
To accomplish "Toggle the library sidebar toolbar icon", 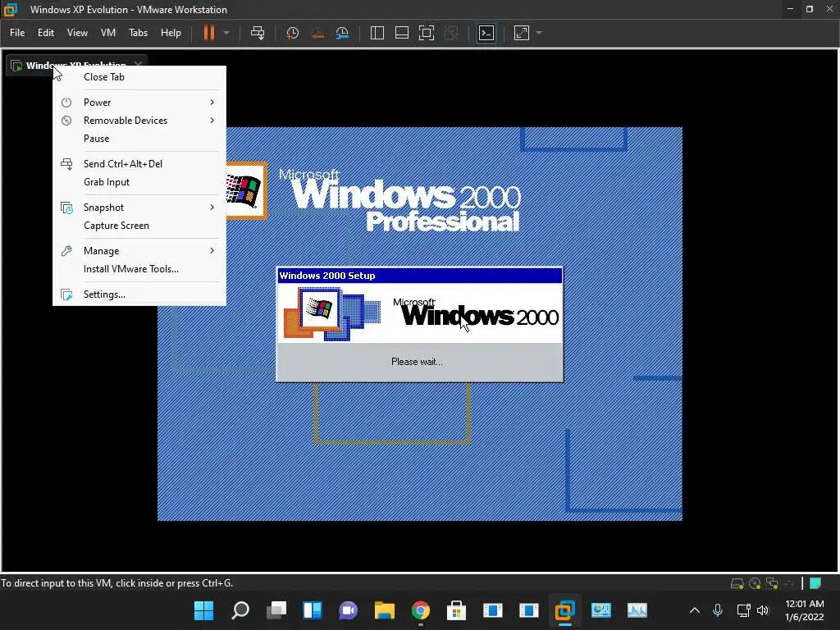I will click(377, 33).
